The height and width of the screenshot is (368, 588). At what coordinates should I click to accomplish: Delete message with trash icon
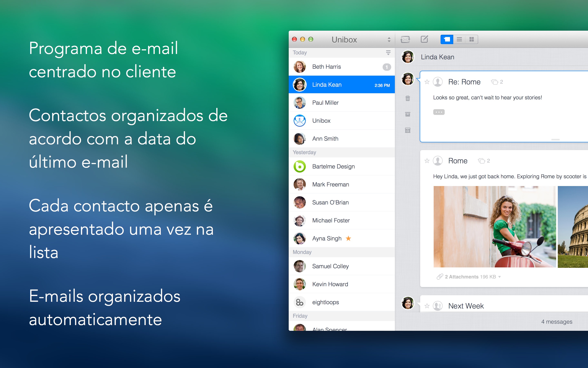(x=408, y=98)
